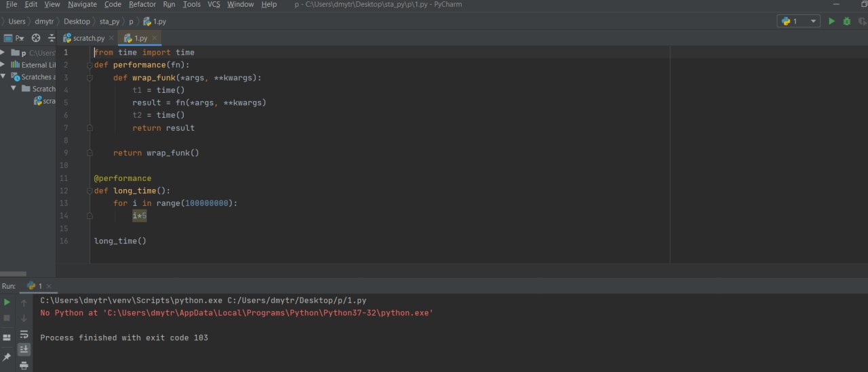Open the Navigate menu
Image resolution: width=868 pixels, height=372 pixels.
[82, 4]
